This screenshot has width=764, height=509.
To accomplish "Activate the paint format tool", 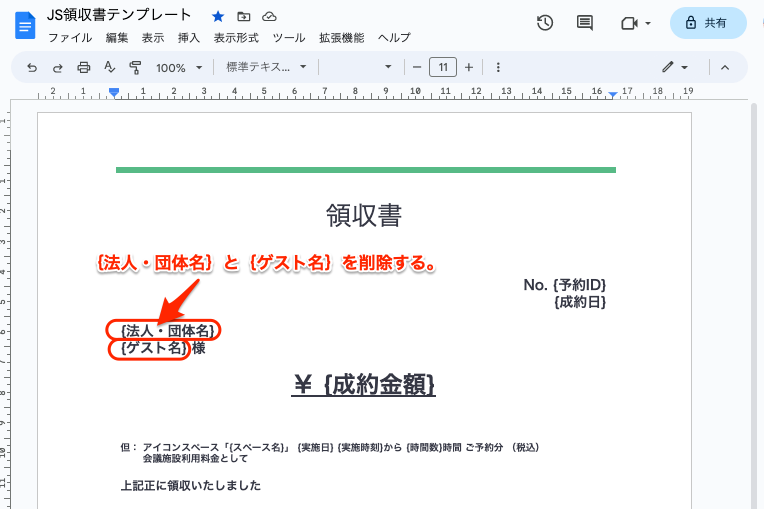I will pyautogui.click(x=135, y=67).
